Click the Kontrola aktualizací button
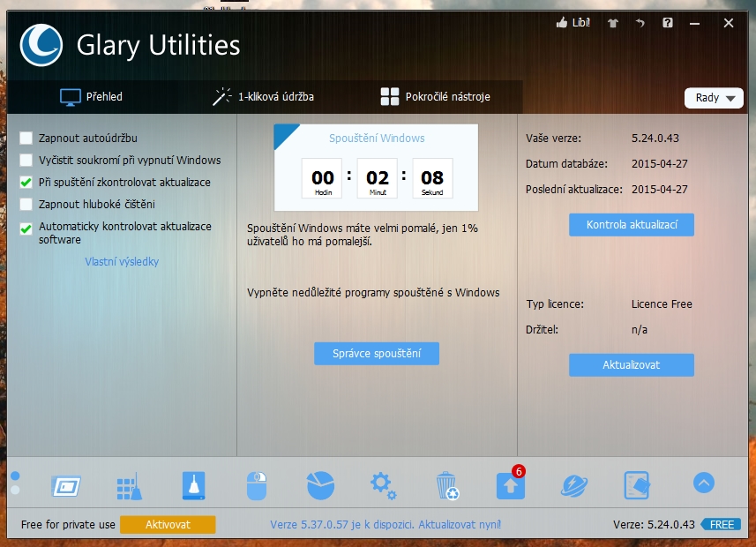The height and width of the screenshot is (547, 756). coord(632,225)
